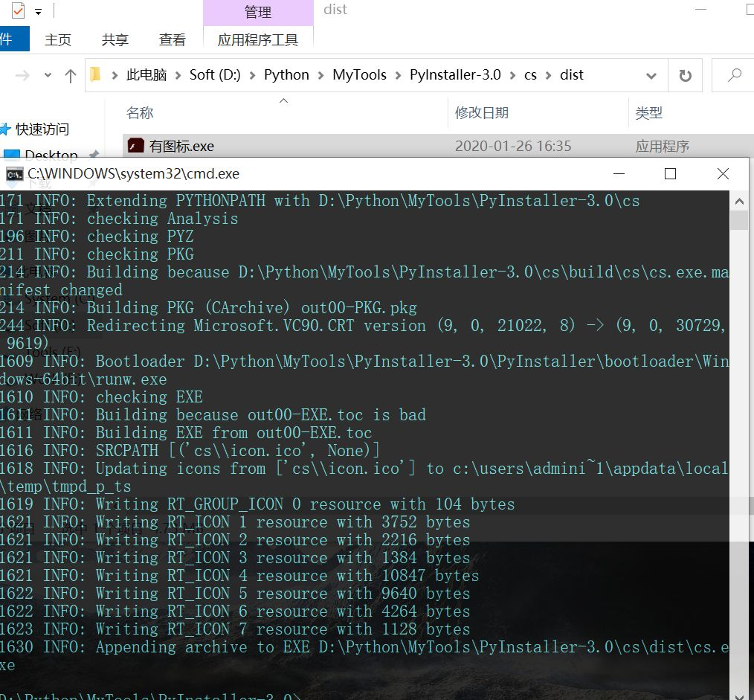Screen dimensions: 754x700
Task: Navigate to cs in the breadcrumb
Action: coord(530,75)
